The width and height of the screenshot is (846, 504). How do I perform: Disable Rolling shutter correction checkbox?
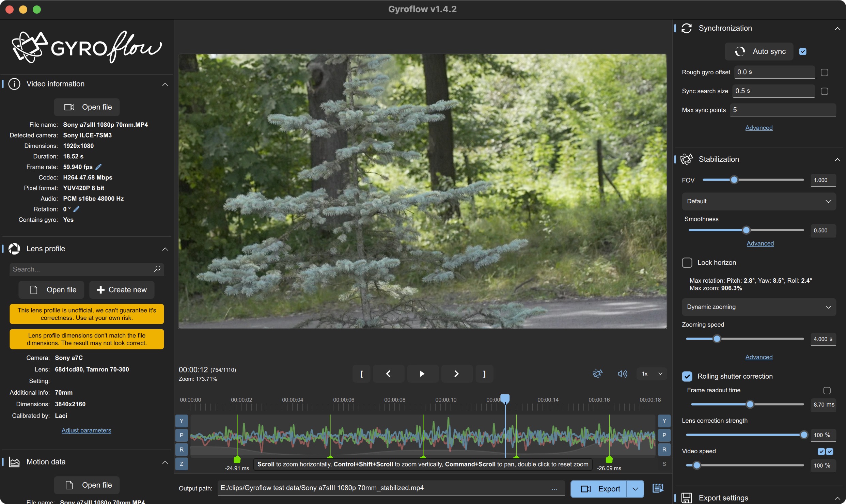point(687,376)
